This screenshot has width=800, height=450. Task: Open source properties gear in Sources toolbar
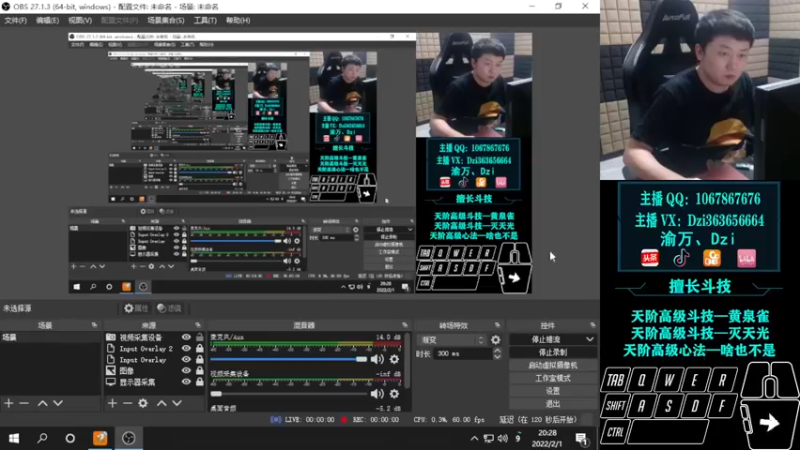coord(143,403)
